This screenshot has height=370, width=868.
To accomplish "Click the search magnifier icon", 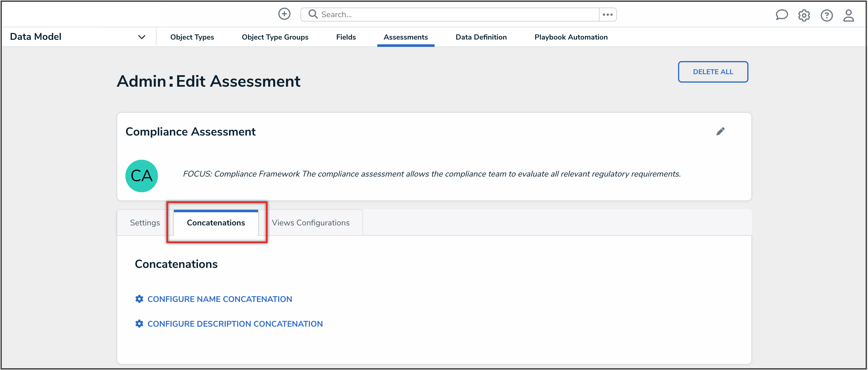I will 313,14.
